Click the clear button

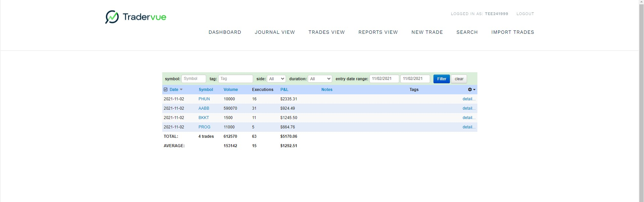459,79
